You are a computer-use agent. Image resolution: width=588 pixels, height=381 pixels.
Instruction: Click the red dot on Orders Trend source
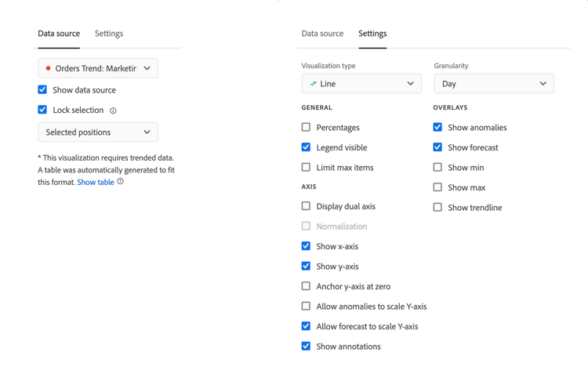click(x=49, y=69)
